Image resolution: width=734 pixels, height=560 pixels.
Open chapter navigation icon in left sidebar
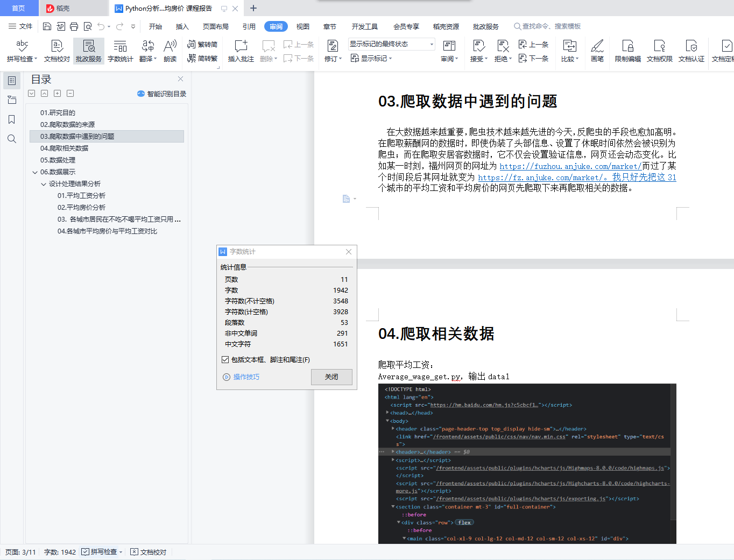click(x=12, y=100)
